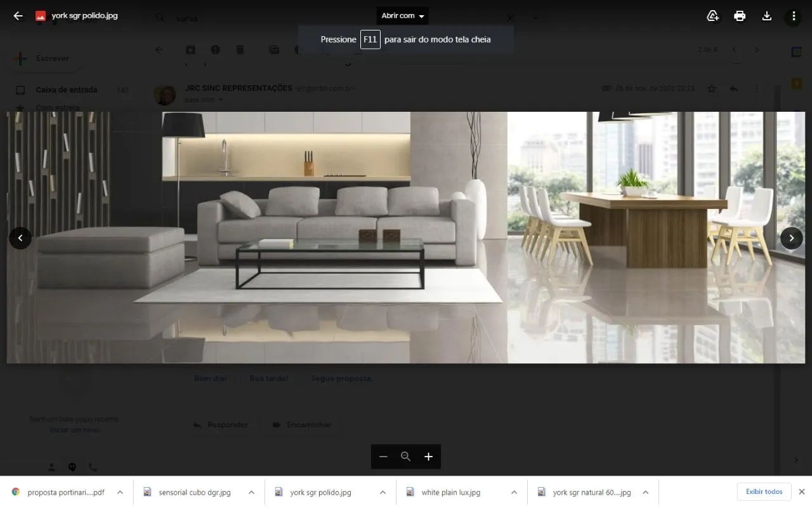
Task: Reset zoom using magnifier icon
Action: pyautogui.click(x=406, y=457)
